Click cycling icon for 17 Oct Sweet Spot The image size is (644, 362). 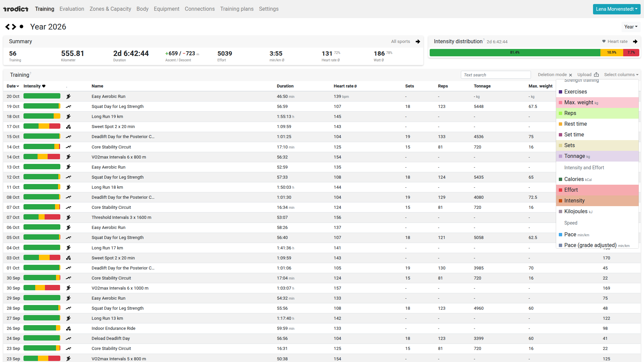(68, 127)
